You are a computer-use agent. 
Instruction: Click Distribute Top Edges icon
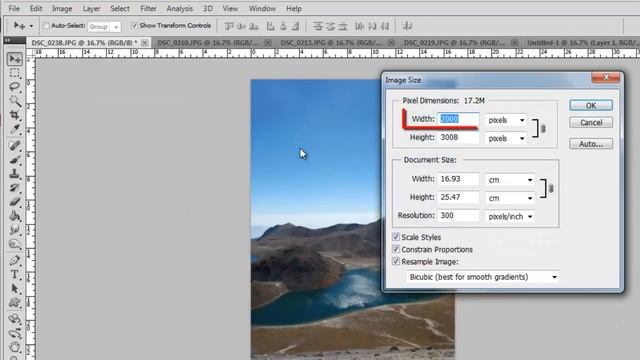point(318,26)
